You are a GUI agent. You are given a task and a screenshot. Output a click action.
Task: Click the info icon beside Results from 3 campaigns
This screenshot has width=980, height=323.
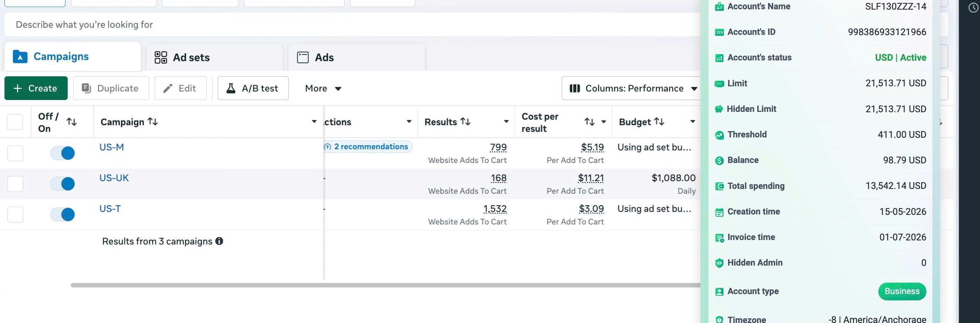pyautogui.click(x=219, y=241)
